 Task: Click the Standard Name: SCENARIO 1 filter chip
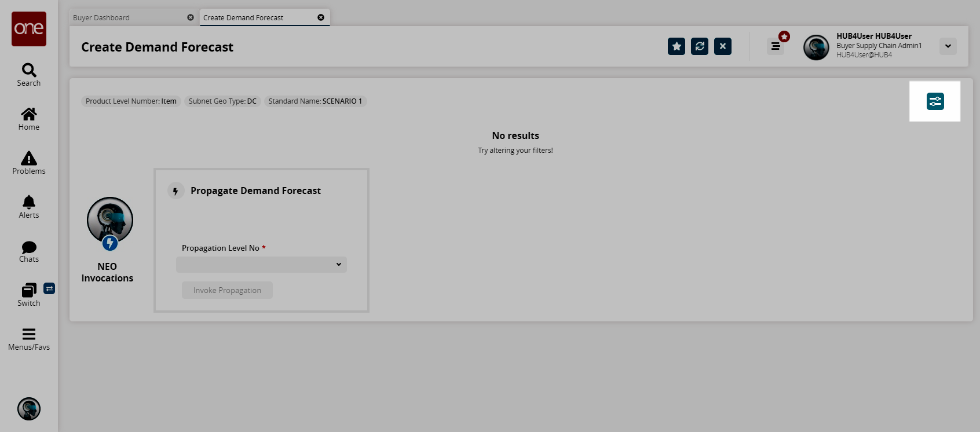click(x=315, y=101)
